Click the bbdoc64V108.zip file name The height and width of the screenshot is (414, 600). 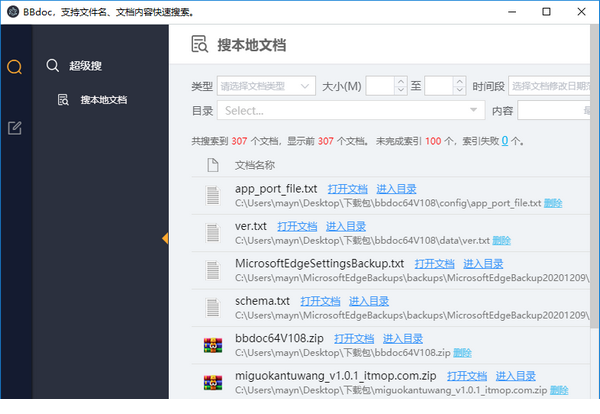point(279,339)
